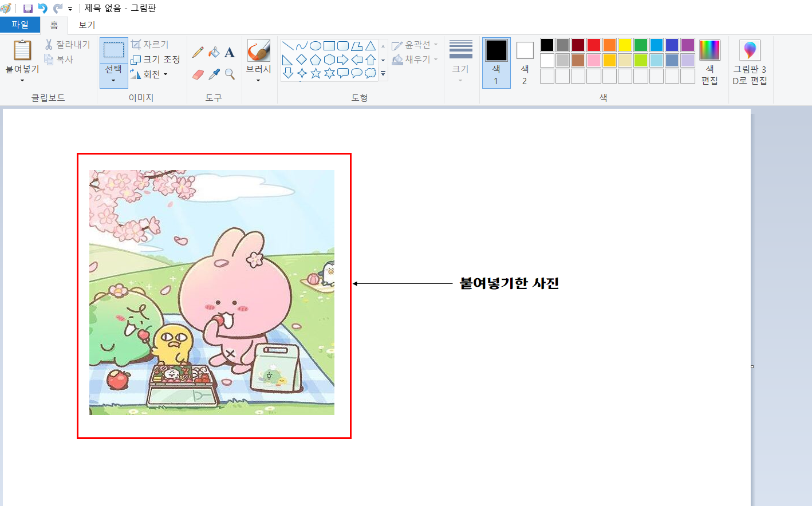Click the Copy (복사) button

pos(59,59)
